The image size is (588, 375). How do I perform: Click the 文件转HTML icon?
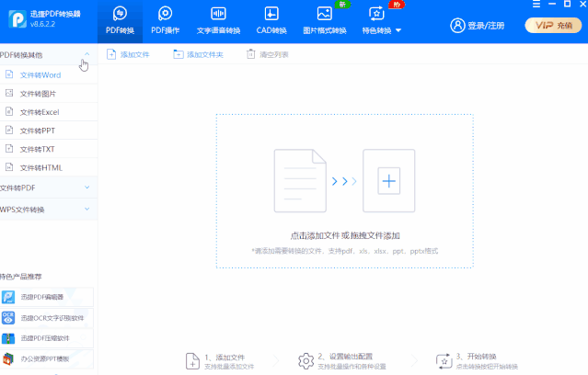[9, 167]
